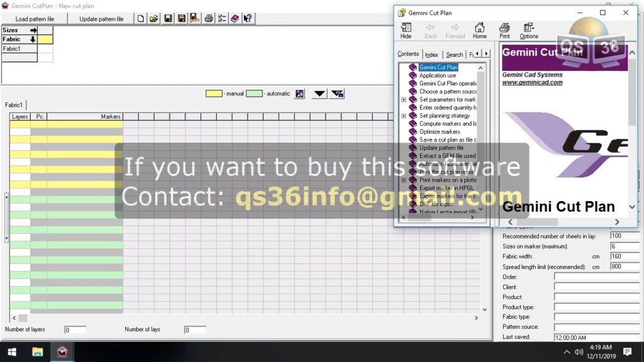This screenshot has width=644, height=362.
Task: Select the colorful marker display icon
Action: click(300, 93)
